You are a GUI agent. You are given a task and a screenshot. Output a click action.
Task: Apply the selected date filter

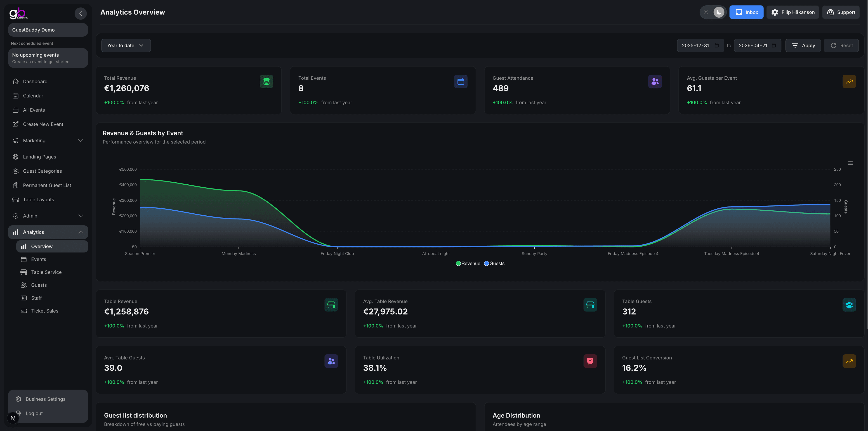pyautogui.click(x=803, y=45)
